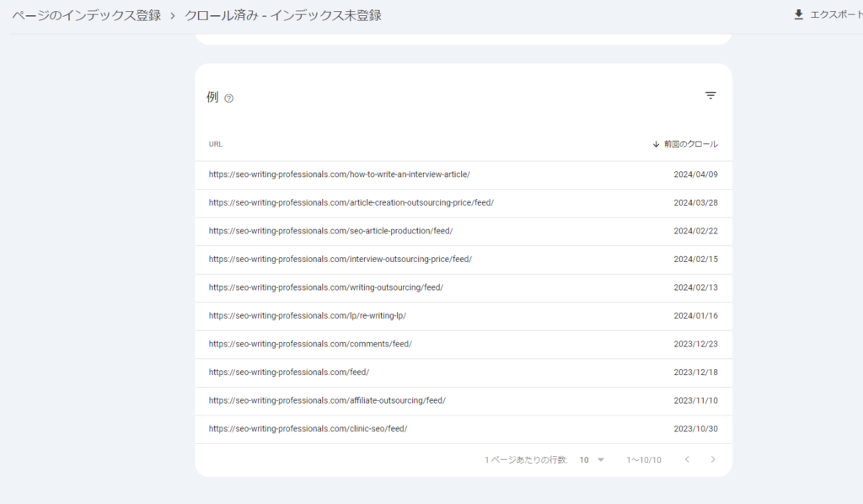Image resolution: width=863 pixels, height=504 pixels.
Task: Toggle sort direction on 前回のクロール arrow
Action: pyautogui.click(x=655, y=143)
